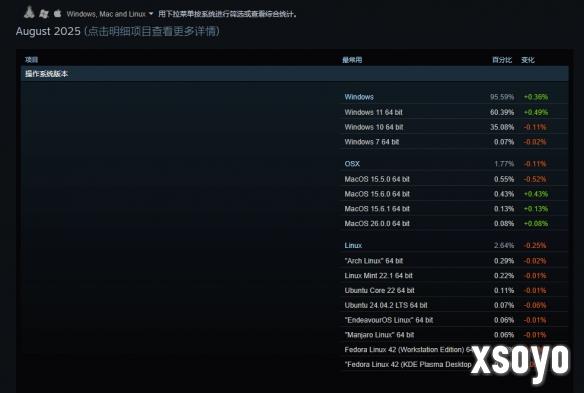Click the Apple logo icon
Screen dimensions: 584x393
[x=57, y=13]
